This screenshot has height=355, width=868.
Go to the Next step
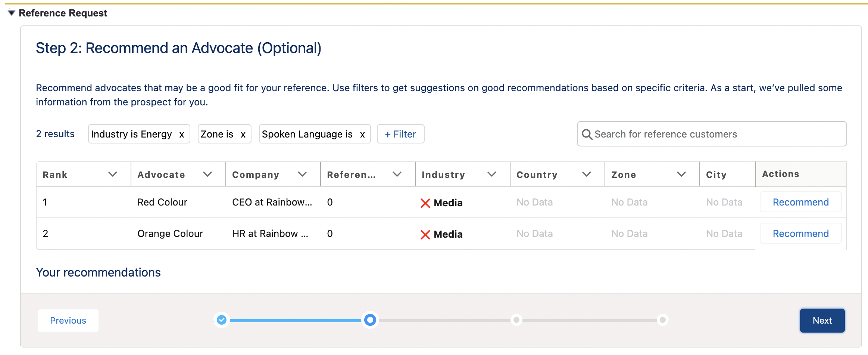coord(822,320)
